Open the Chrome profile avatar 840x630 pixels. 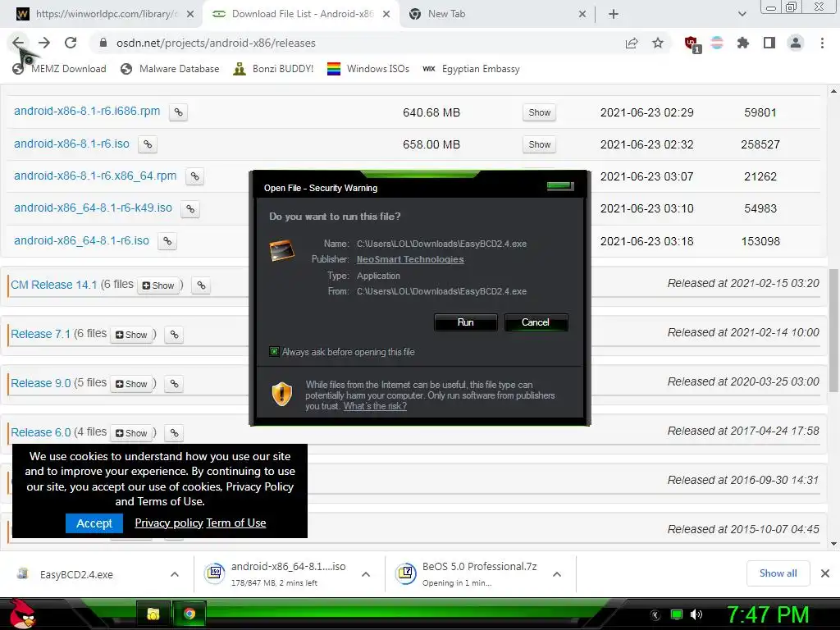tap(796, 43)
